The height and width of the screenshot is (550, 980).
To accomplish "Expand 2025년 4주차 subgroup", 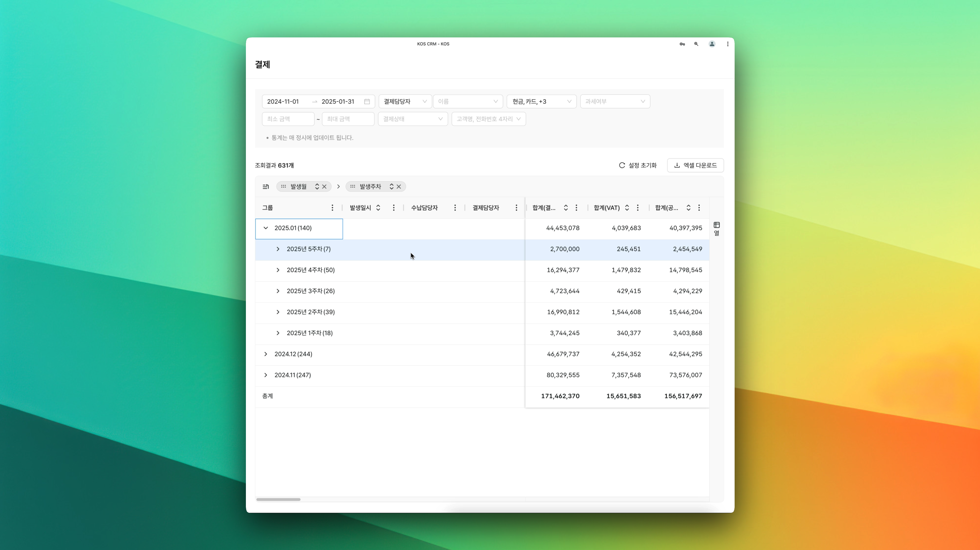I will click(x=278, y=270).
